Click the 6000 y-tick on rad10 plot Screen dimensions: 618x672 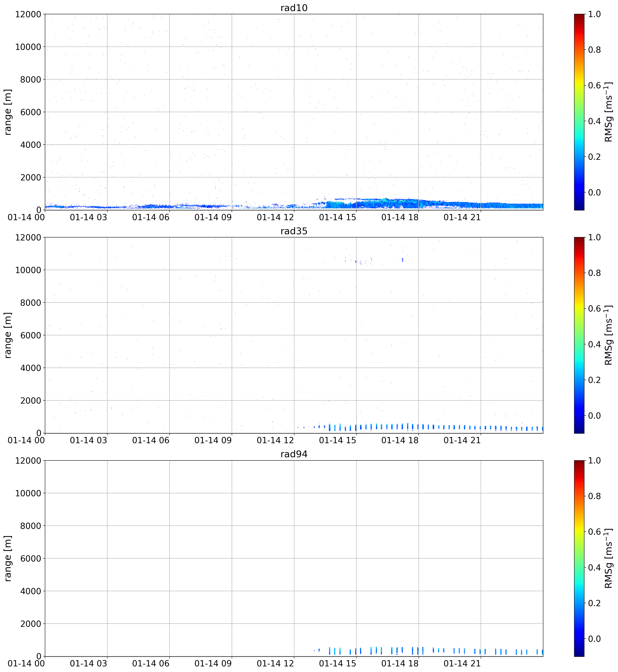(x=30, y=112)
